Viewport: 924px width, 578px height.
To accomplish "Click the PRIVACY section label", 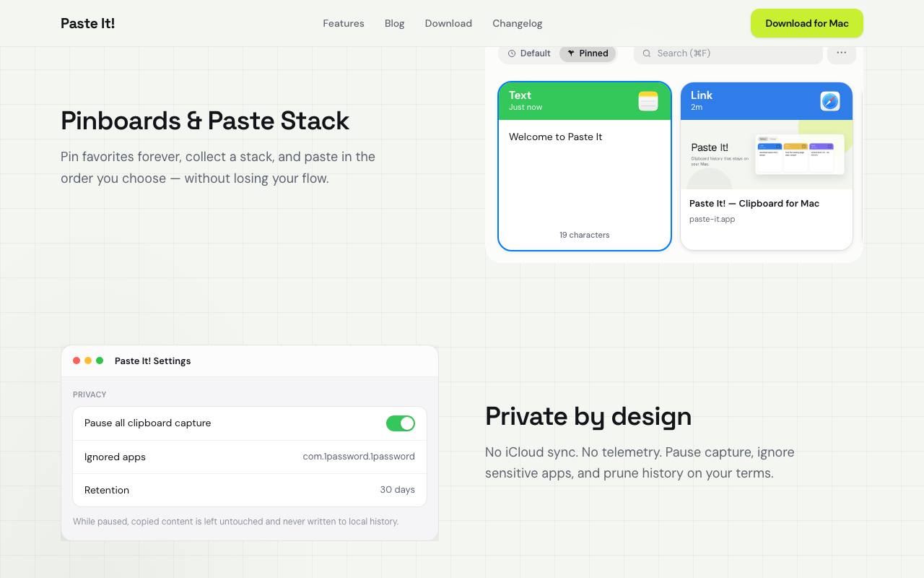I will pos(90,394).
